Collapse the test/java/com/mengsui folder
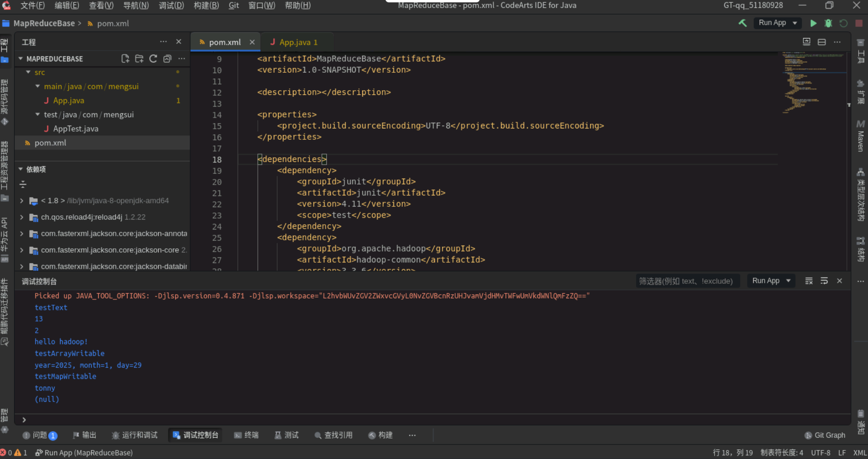 (38, 115)
